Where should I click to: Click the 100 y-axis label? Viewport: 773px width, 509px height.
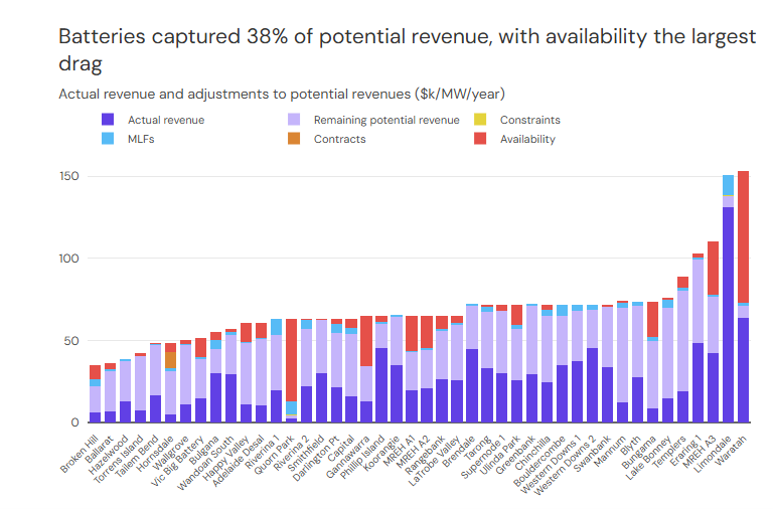(69, 258)
